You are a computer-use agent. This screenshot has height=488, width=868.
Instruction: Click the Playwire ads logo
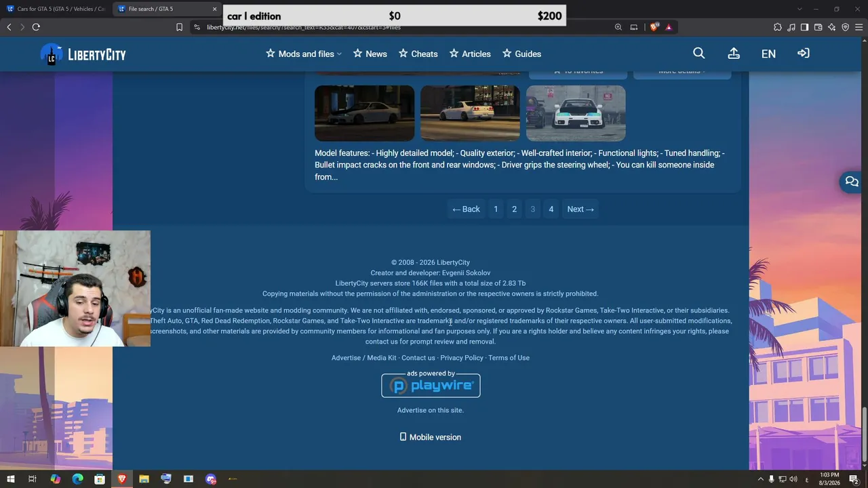click(431, 385)
